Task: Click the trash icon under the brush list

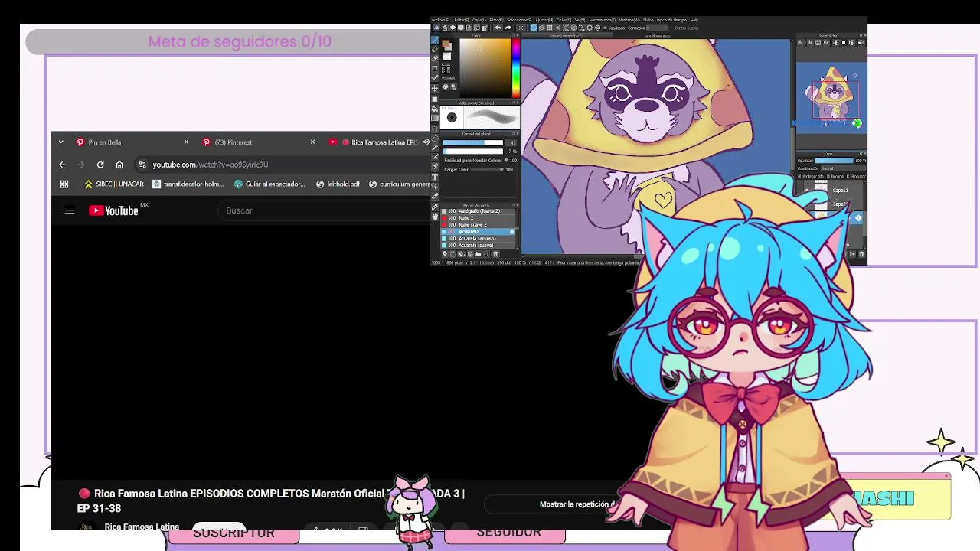Action: (495, 254)
